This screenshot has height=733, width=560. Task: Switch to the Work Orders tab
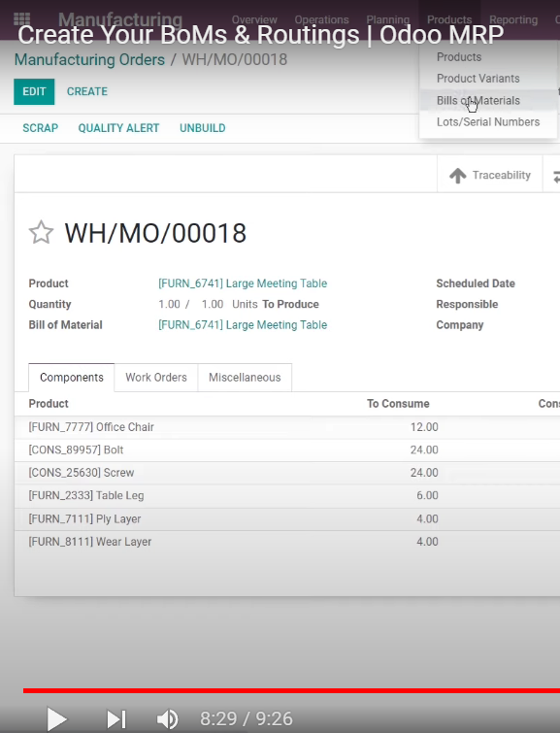coord(156,378)
